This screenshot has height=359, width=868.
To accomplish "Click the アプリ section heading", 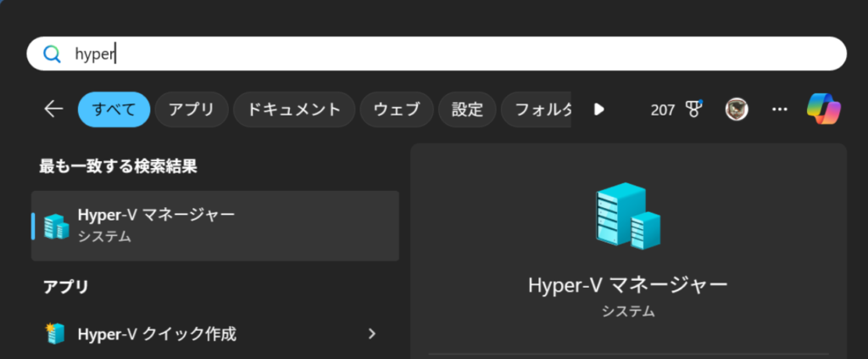I will 66,286.
